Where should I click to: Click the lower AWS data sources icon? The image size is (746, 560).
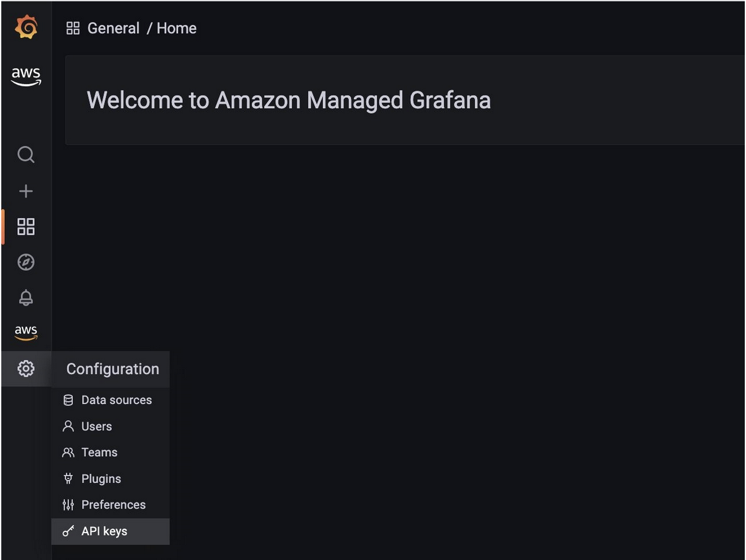pos(26,333)
